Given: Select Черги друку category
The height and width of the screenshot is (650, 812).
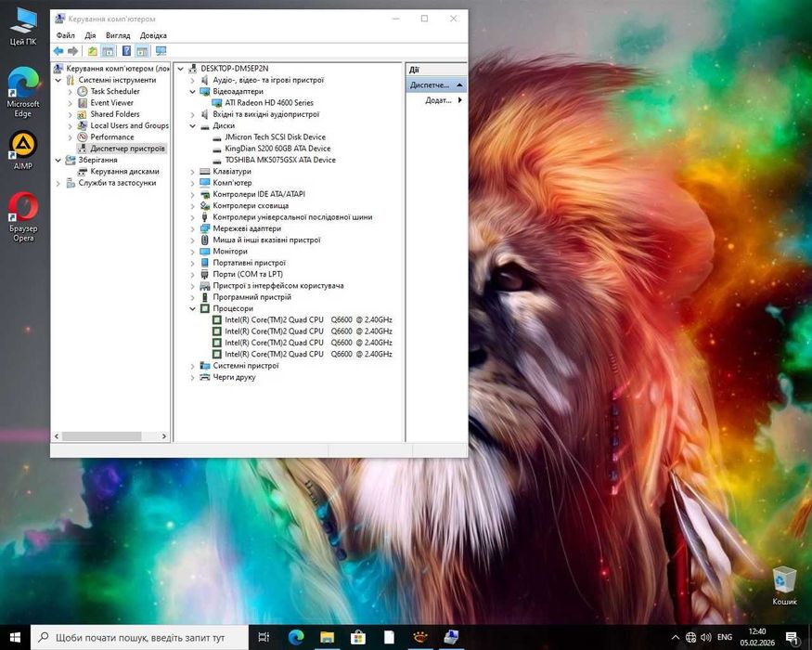Looking at the screenshot, I should [234, 377].
